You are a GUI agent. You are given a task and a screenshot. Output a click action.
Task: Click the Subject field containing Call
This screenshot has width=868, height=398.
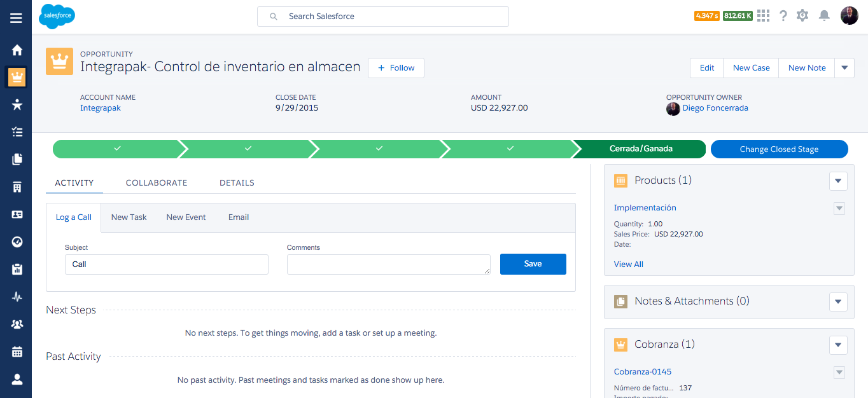tap(167, 264)
